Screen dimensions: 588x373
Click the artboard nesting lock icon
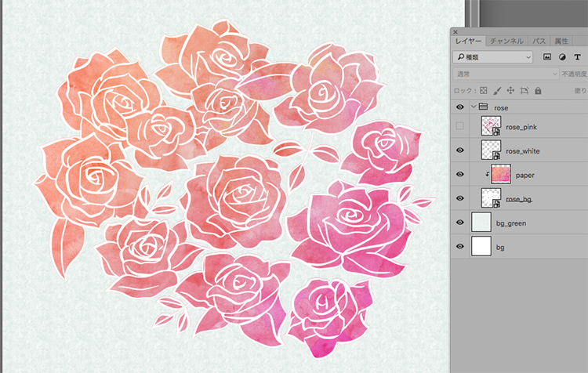coord(524,91)
